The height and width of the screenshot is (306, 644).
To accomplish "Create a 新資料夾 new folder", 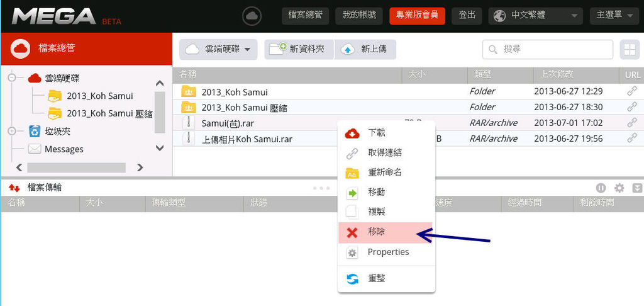I will pyautogui.click(x=299, y=49).
